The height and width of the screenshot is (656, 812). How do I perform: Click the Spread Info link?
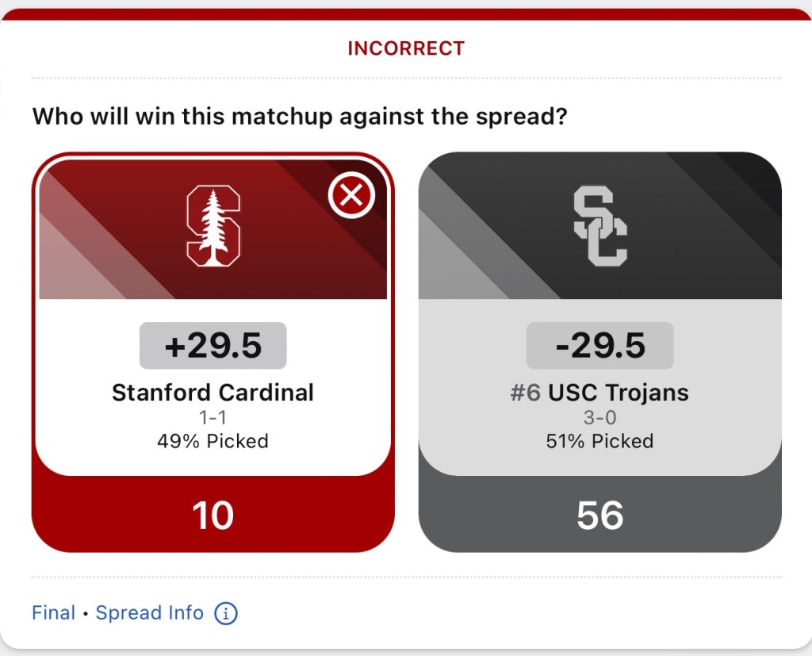tap(149, 613)
